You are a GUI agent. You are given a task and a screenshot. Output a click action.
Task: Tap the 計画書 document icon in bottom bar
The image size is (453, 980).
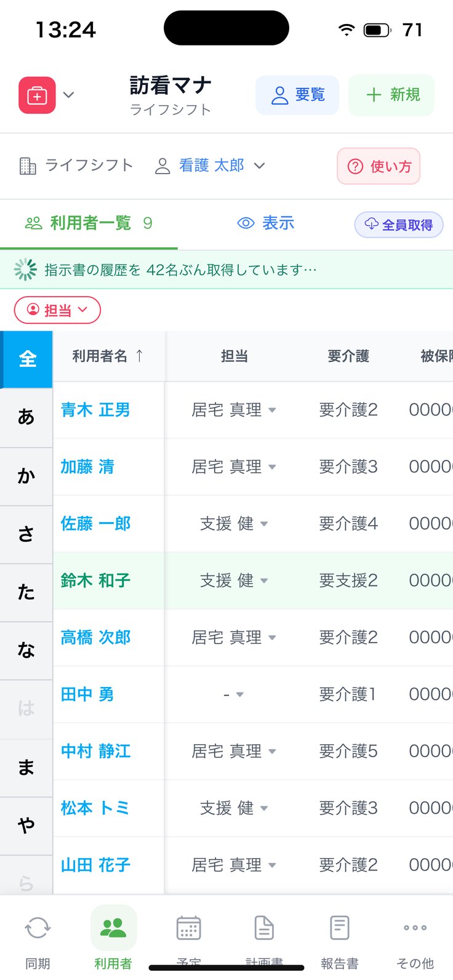[264, 928]
